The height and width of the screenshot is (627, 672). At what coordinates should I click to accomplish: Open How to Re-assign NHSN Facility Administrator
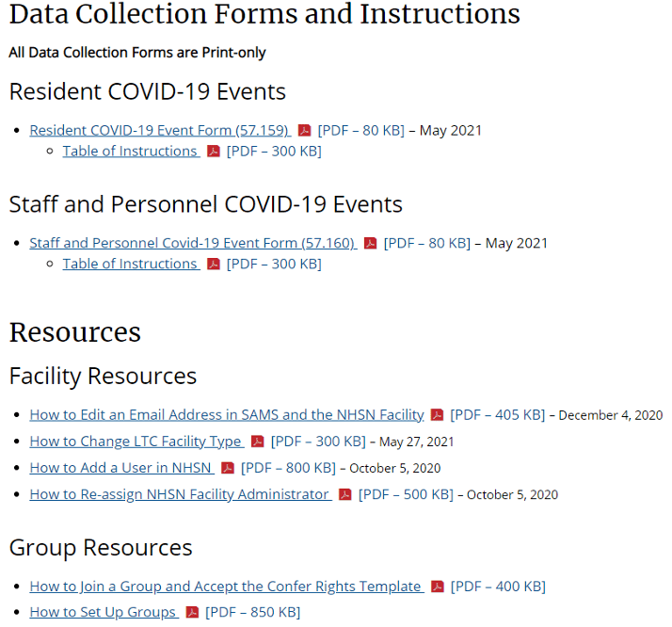point(179,494)
